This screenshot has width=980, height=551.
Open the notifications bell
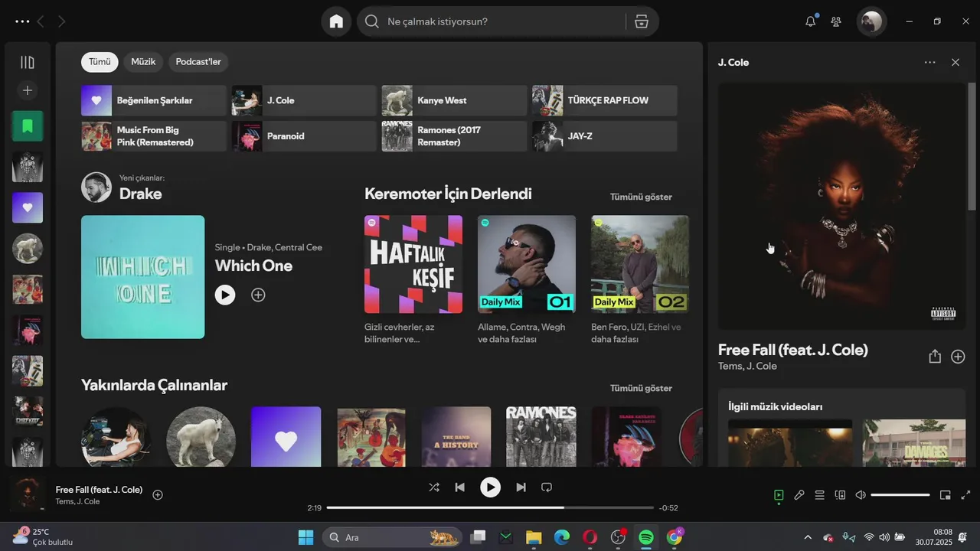click(x=810, y=21)
